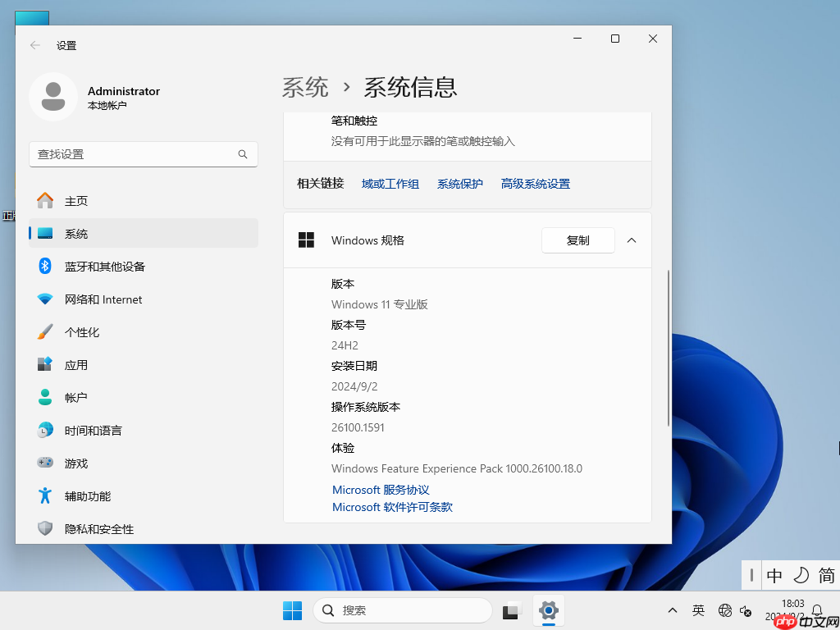Open the notification bell in system tray
Screen dimensions: 840x630
(x=817, y=610)
